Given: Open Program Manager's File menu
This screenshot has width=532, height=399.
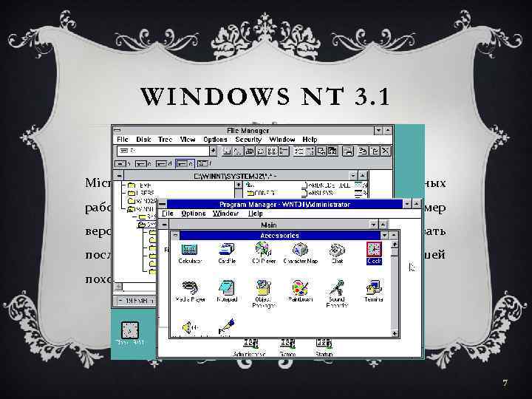Looking at the screenshot, I should 168,214.
